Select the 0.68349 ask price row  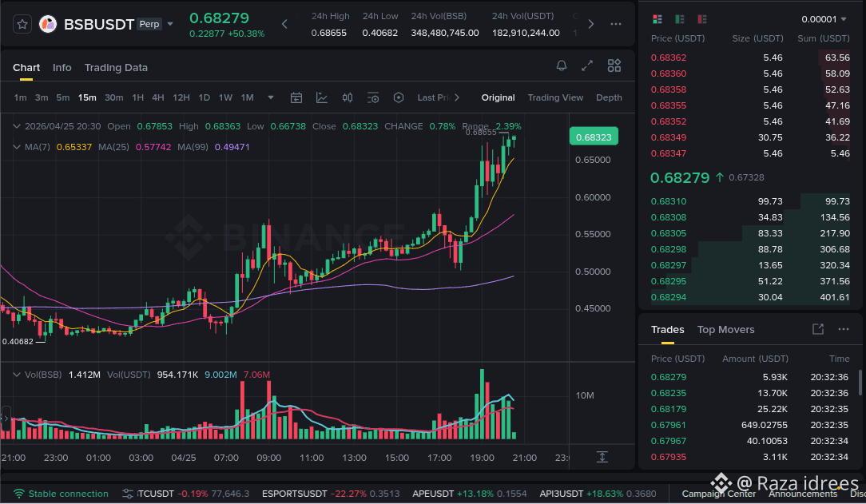tap(750, 137)
